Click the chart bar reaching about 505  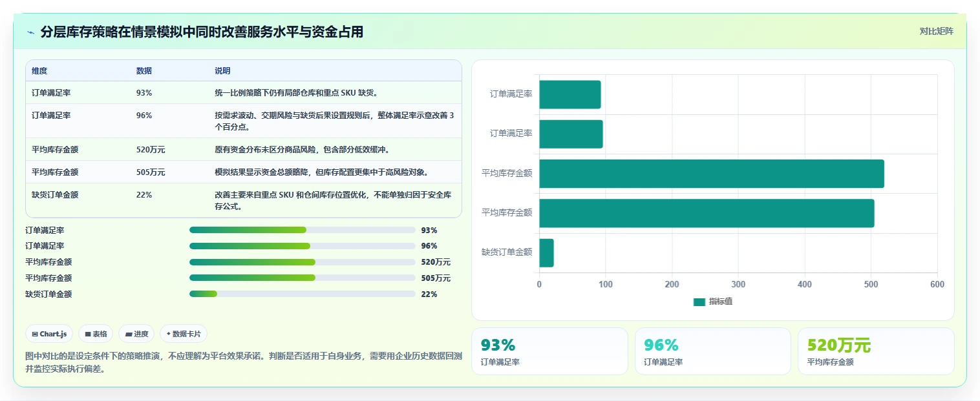pos(707,213)
